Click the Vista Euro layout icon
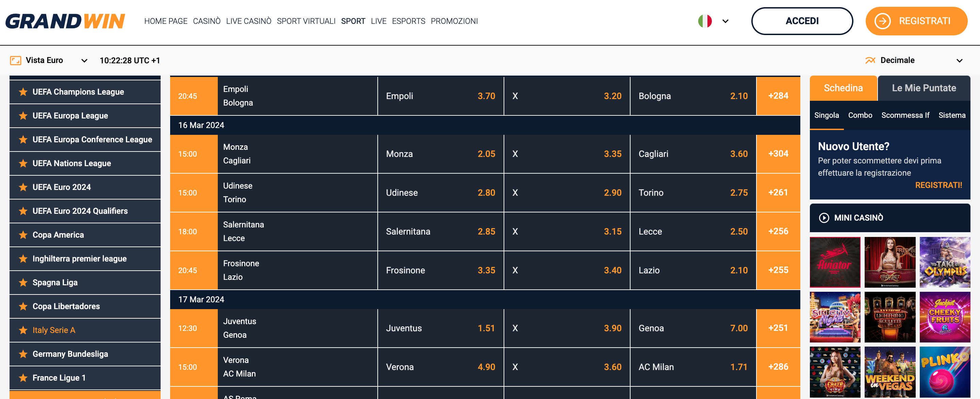Screen dimensions: 980x399 16,60
